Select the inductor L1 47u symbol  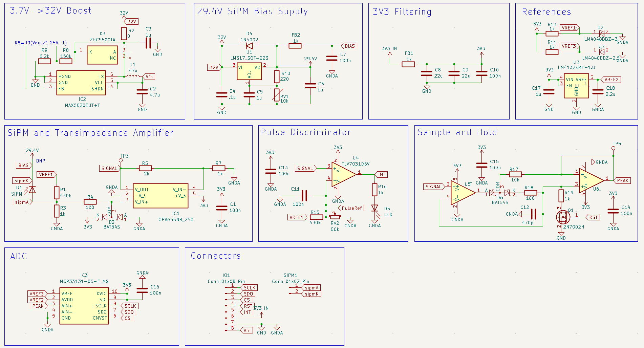tap(133, 75)
